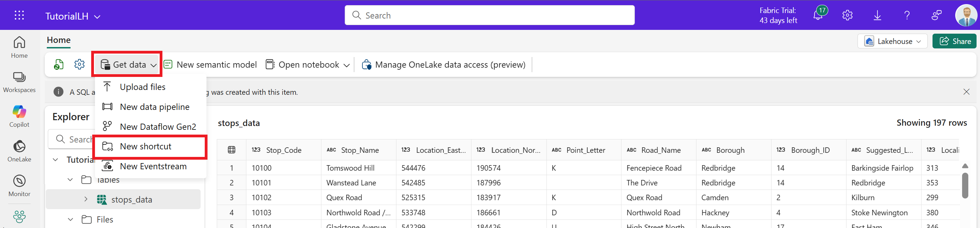
Task: Expand the TutorialLH workspace dropdown
Action: pyautogui.click(x=97, y=17)
